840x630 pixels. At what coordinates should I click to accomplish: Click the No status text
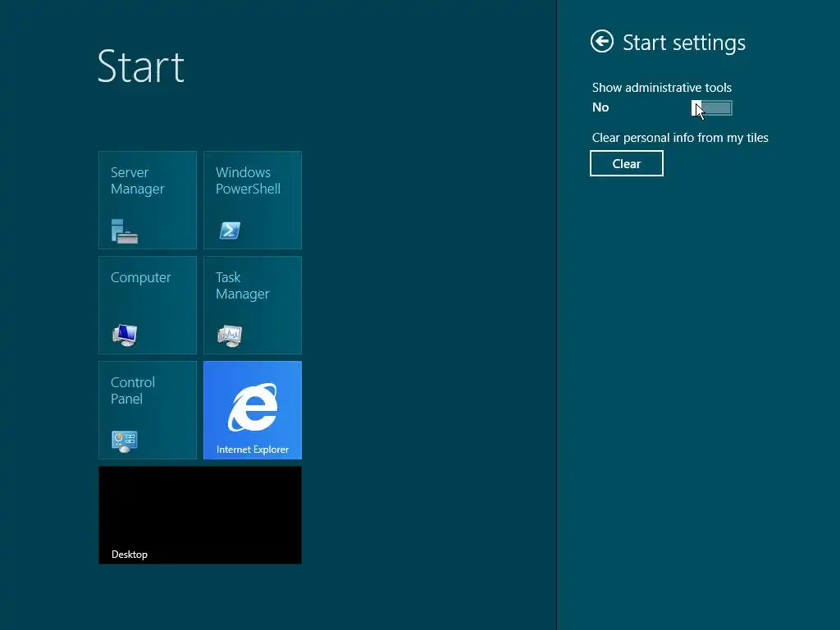tap(600, 107)
